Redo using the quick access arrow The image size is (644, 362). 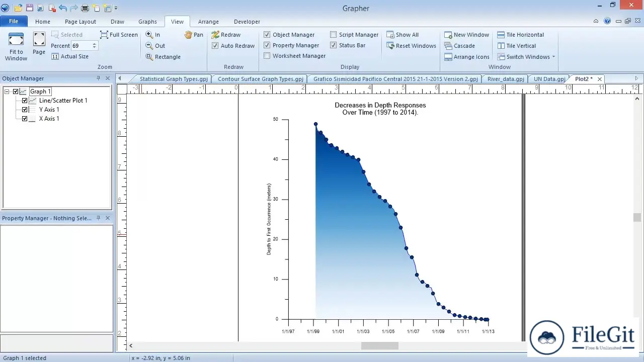74,8
